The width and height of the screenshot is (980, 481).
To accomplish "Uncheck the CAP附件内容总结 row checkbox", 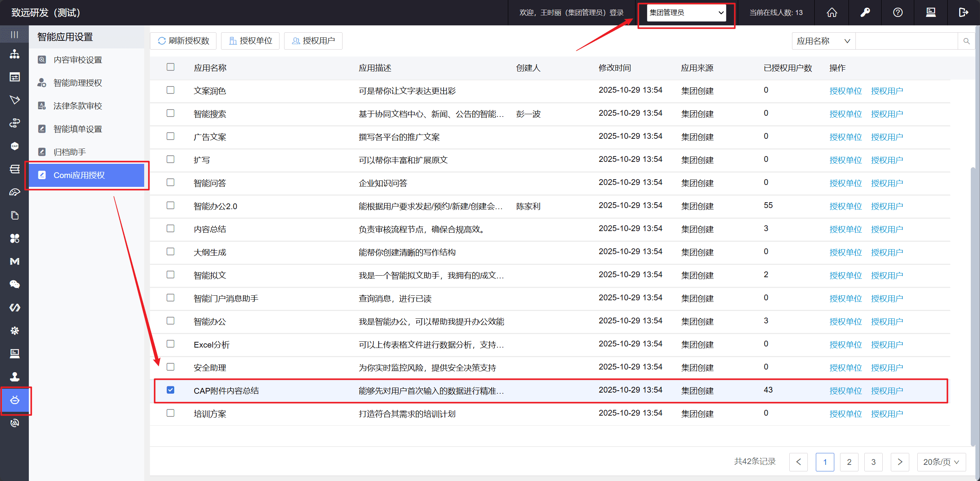I will tap(170, 390).
